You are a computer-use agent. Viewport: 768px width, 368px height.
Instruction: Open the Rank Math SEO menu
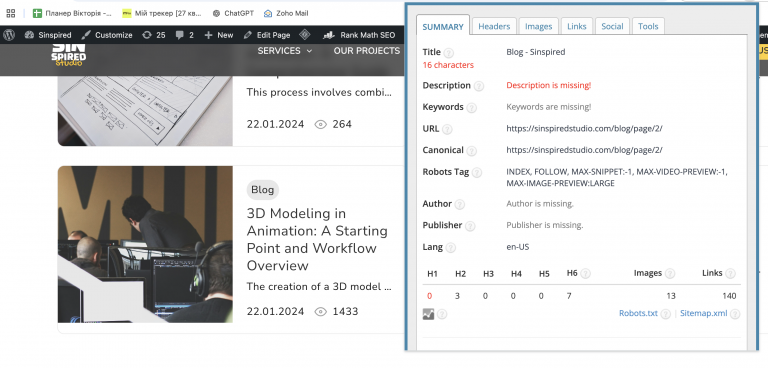[x=359, y=35]
